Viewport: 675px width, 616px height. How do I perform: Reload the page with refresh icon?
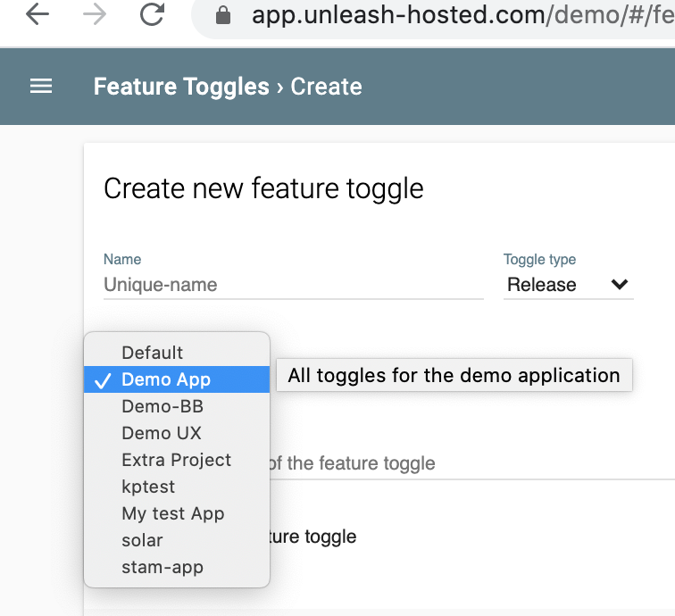[154, 15]
